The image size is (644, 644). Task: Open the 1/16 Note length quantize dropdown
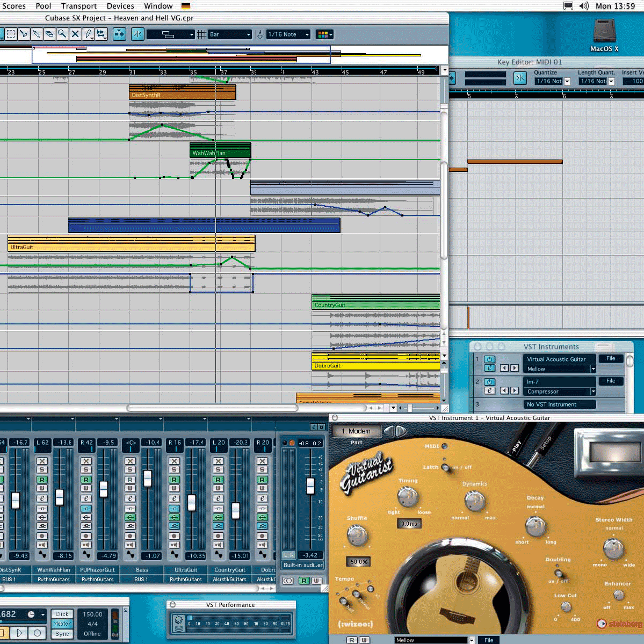tap(288, 34)
